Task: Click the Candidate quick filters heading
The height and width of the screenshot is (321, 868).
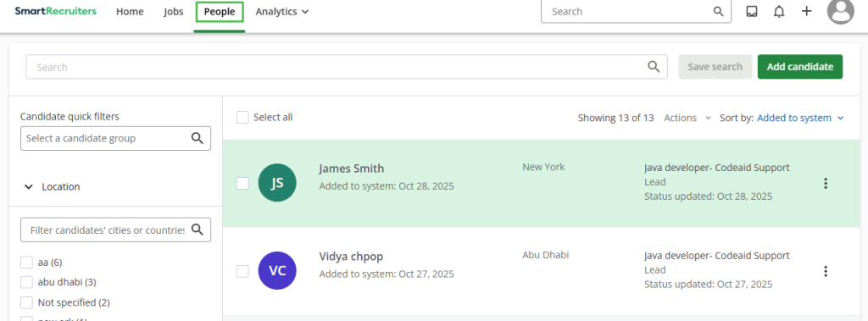Action: [x=70, y=117]
